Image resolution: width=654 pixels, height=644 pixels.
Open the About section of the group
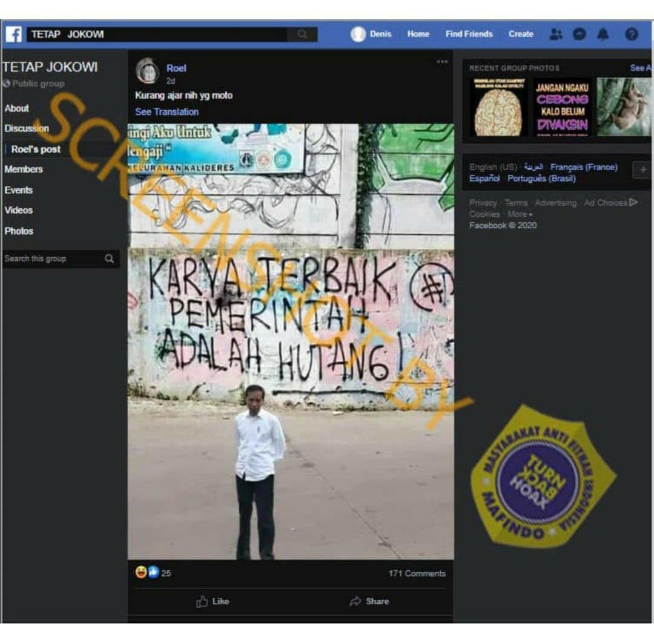click(17, 108)
